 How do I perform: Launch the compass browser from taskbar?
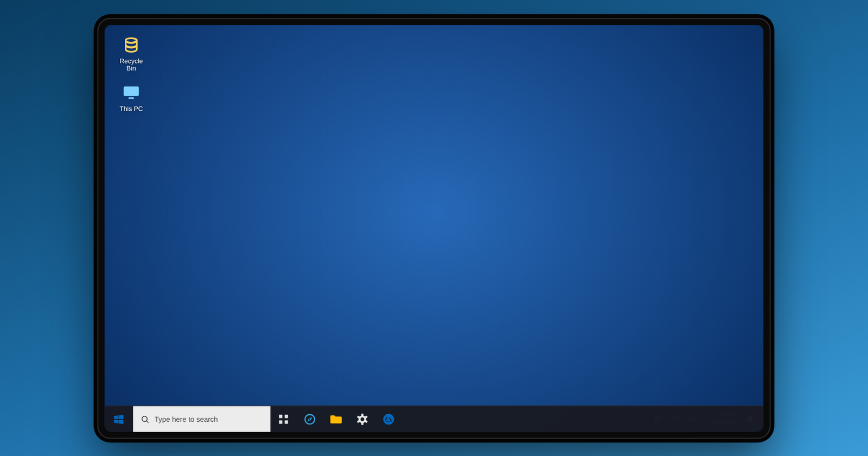point(310,419)
